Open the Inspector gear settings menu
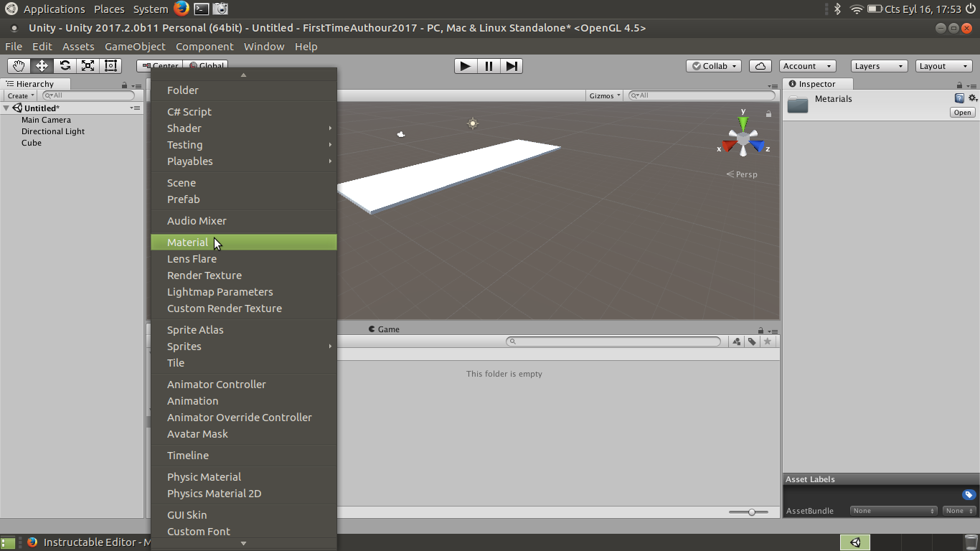The width and height of the screenshot is (980, 551). pos(973,98)
